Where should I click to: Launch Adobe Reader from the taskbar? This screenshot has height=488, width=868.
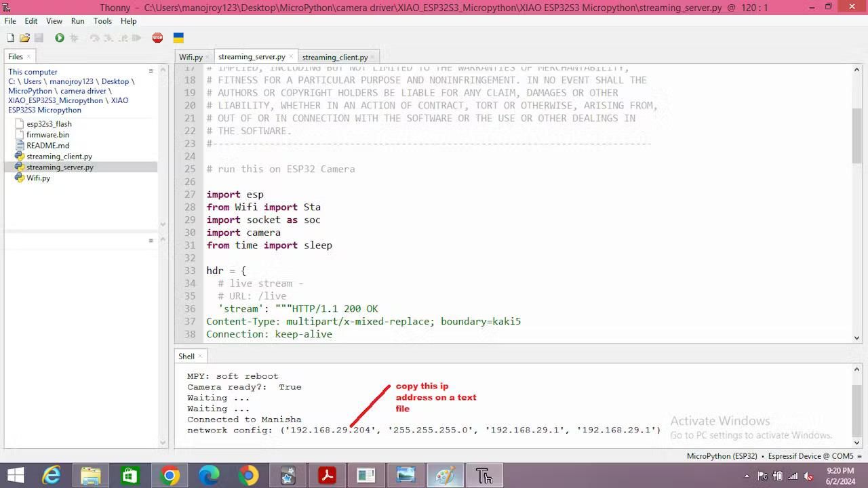tap(327, 475)
